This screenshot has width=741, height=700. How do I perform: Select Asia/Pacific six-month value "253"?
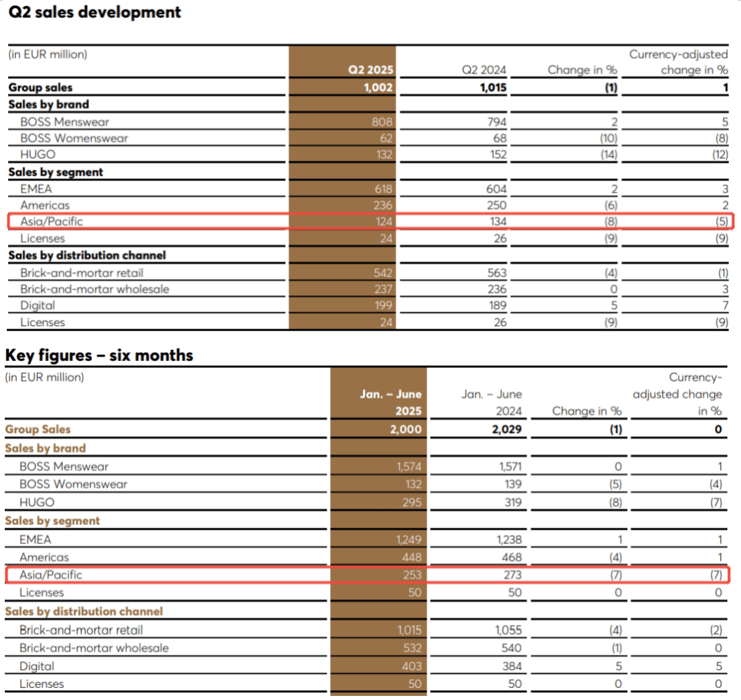[x=412, y=574]
